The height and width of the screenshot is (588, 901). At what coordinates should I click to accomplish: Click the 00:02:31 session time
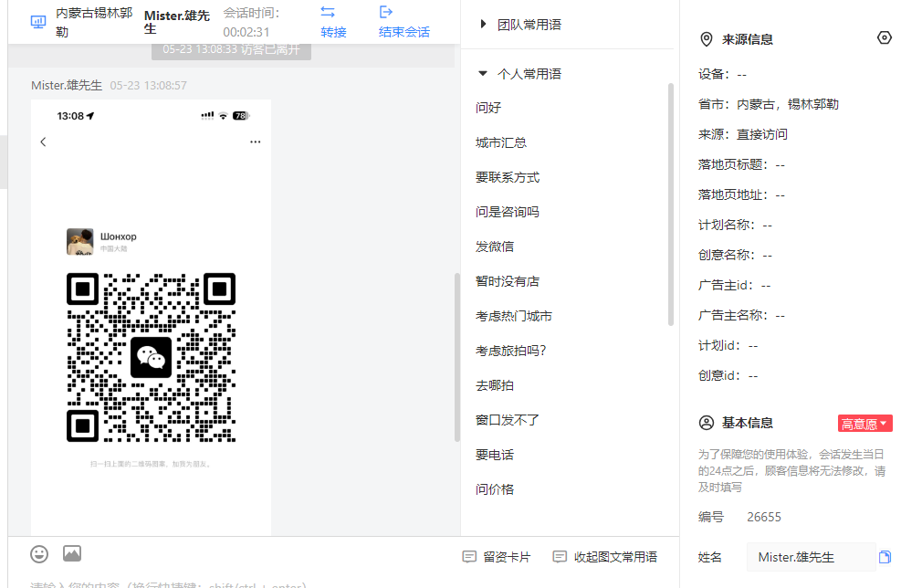pos(246,32)
